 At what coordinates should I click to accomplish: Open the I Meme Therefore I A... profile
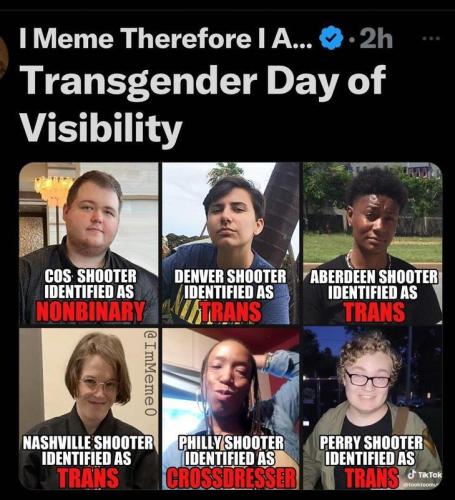click(166, 39)
